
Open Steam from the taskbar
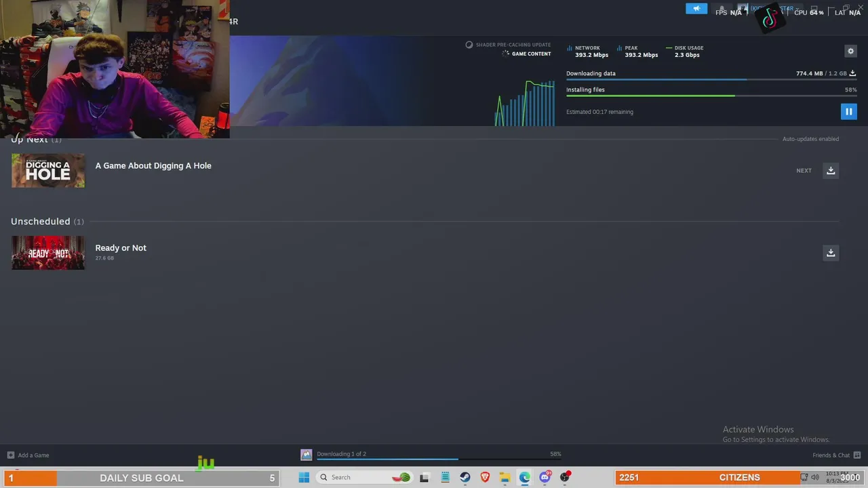pyautogui.click(x=465, y=477)
